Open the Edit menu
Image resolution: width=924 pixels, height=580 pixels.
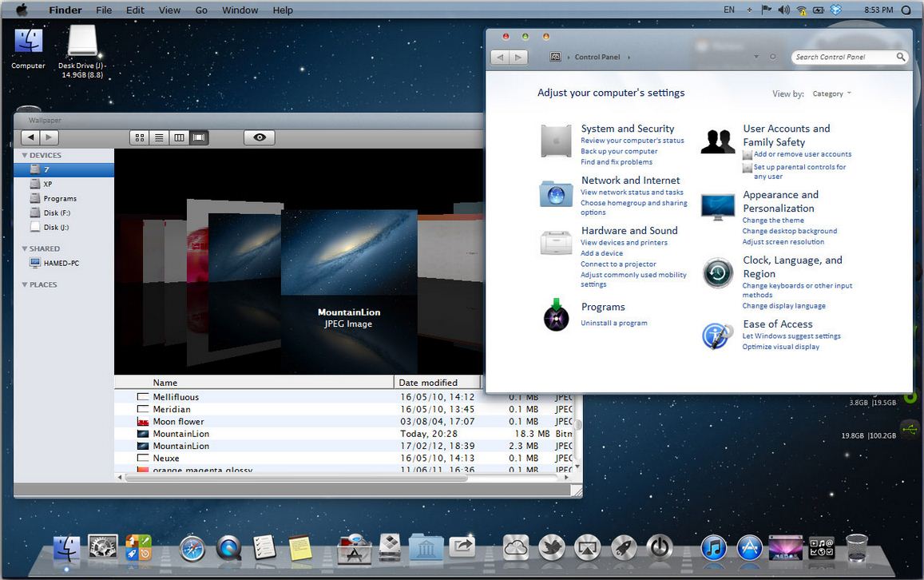[x=135, y=10]
